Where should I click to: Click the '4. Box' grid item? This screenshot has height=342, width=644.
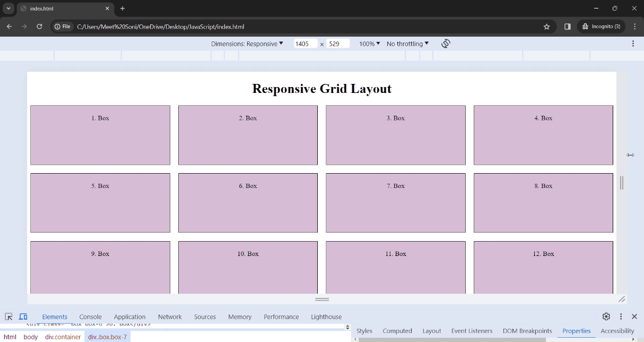coord(543,135)
